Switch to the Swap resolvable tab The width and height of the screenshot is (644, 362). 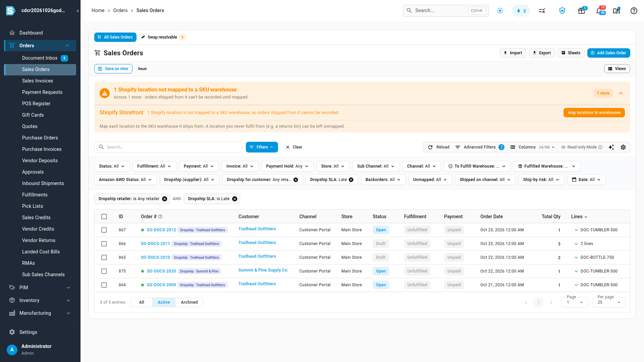click(x=163, y=37)
